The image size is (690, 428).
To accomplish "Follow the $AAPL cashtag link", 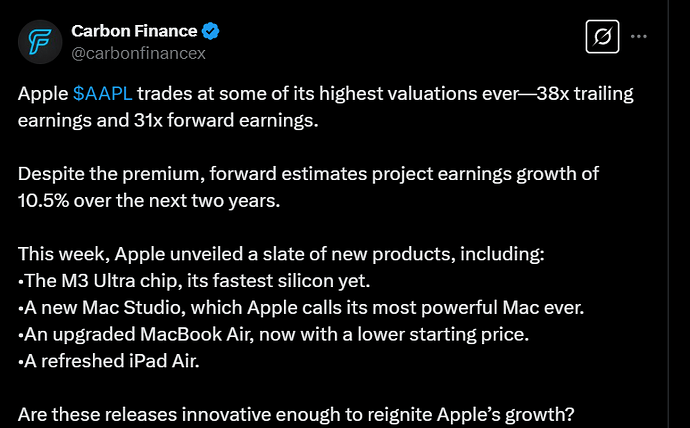I will [103, 94].
